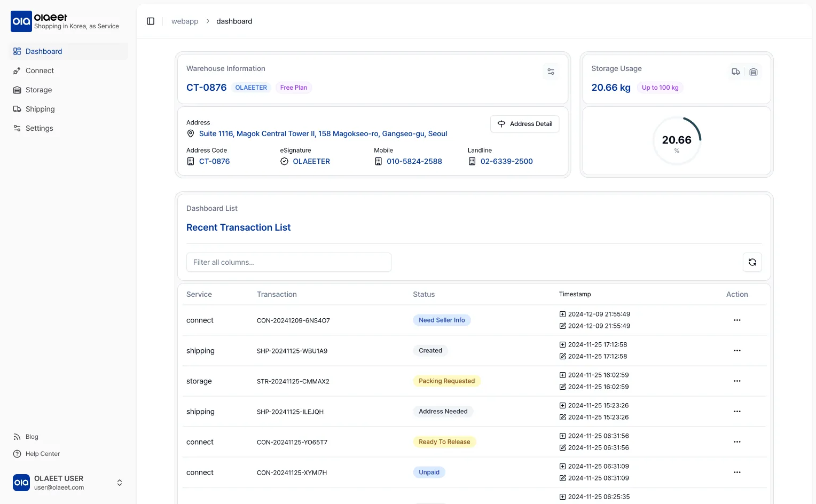Click the 20.66% circular progress indicator

(x=677, y=140)
